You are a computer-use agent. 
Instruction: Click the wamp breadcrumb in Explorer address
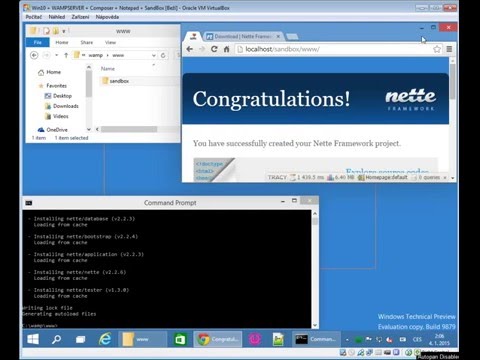pyautogui.click(x=95, y=55)
